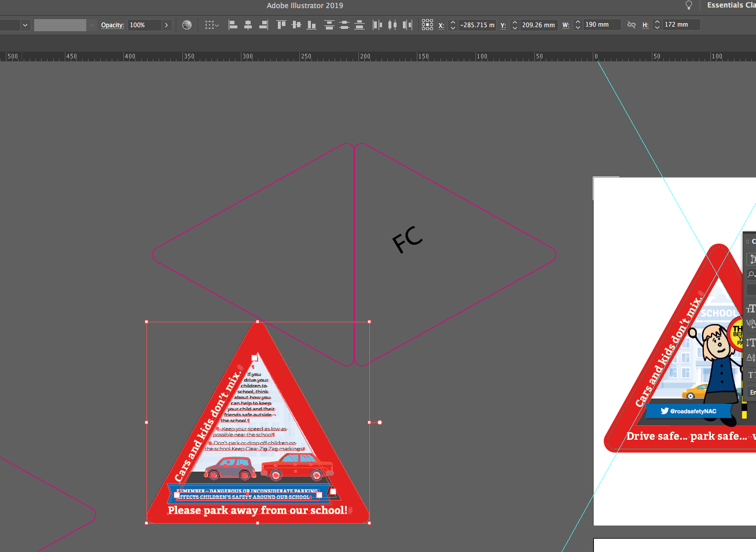Click vertical scale icon in Character panel

[751, 343]
